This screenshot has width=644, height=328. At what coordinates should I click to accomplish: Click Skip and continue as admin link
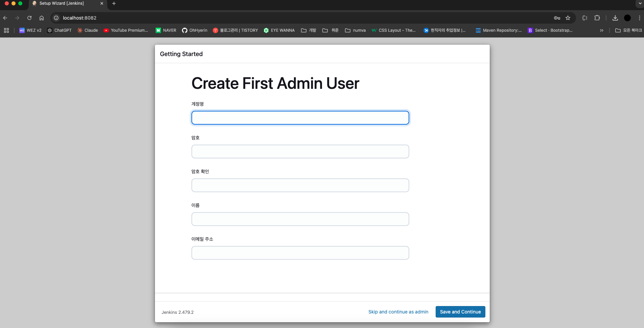coord(398,312)
